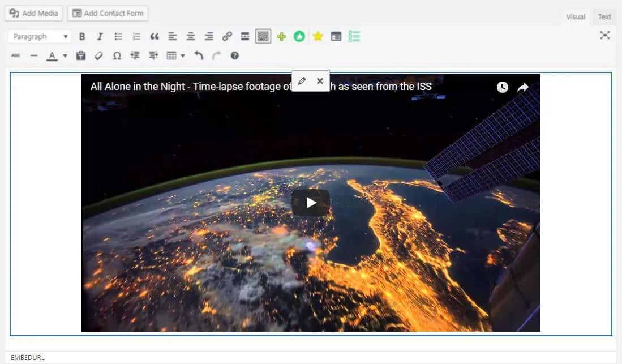This screenshot has width=622, height=364.
Task: Play the All Alone in the Night video
Action: (x=311, y=203)
